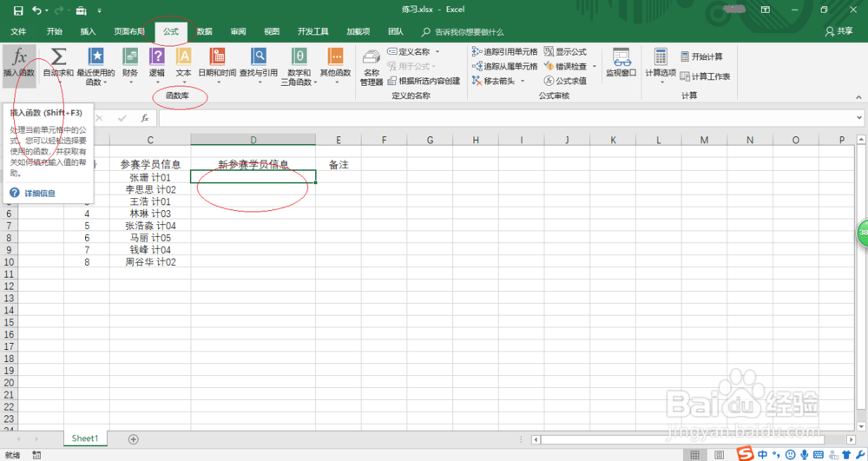The width and height of the screenshot is (868, 461).
Task: Open the File (文件) tab
Action: coord(18,31)
